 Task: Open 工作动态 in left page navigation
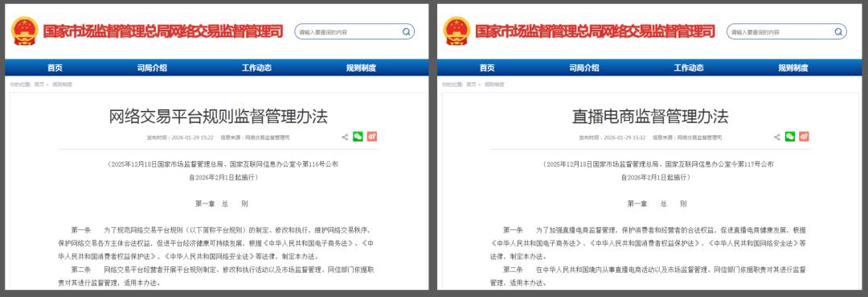[257, 68]
